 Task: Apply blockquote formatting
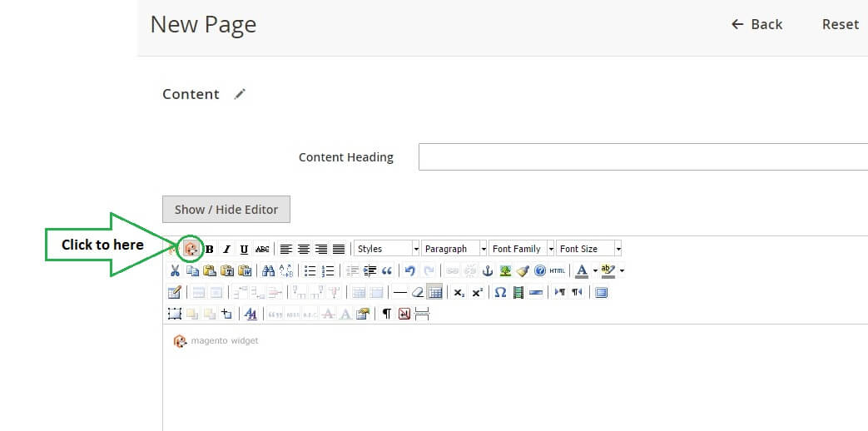[x=387, y=270]
